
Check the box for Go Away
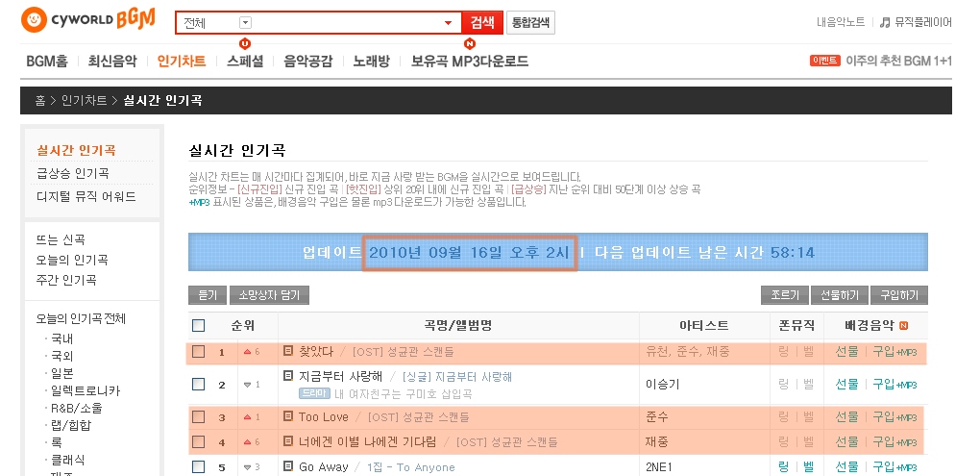198,466
